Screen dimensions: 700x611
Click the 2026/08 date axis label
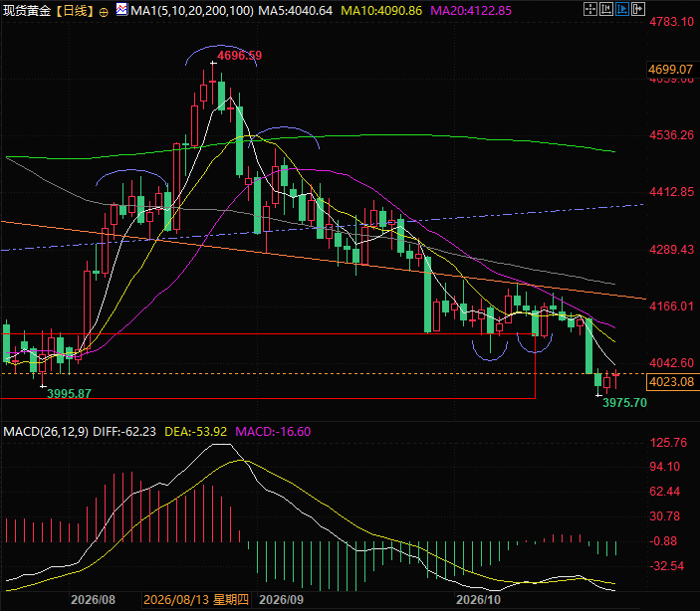[x=93, y=599]
